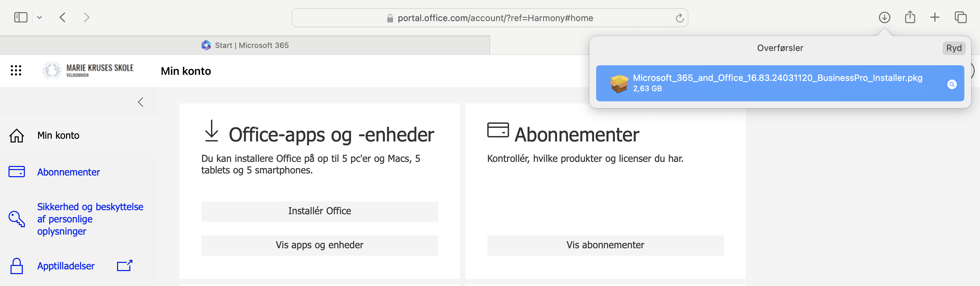Open Min konto in navigation
The width and height of the screenshot is (980, 286).
click(58, 135)
